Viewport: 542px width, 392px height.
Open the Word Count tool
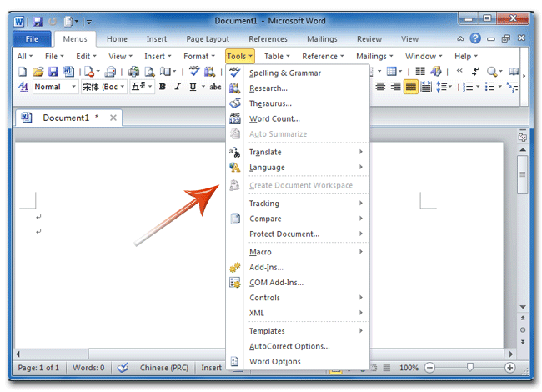click(x=274, y=119)
